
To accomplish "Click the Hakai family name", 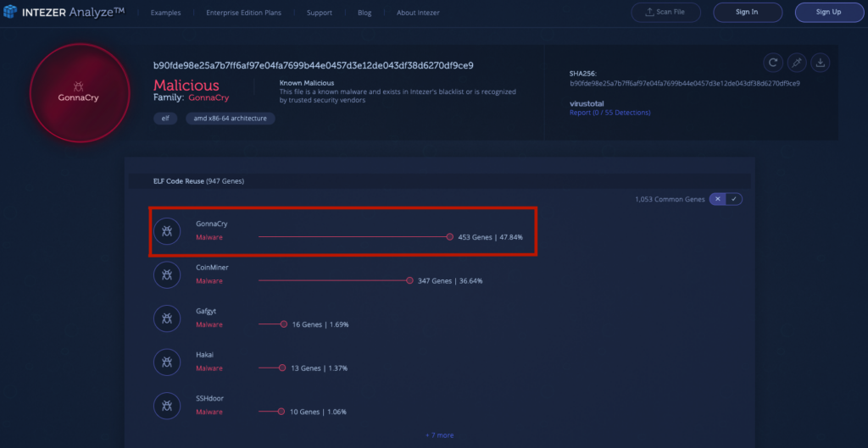I will coord(204,355).
